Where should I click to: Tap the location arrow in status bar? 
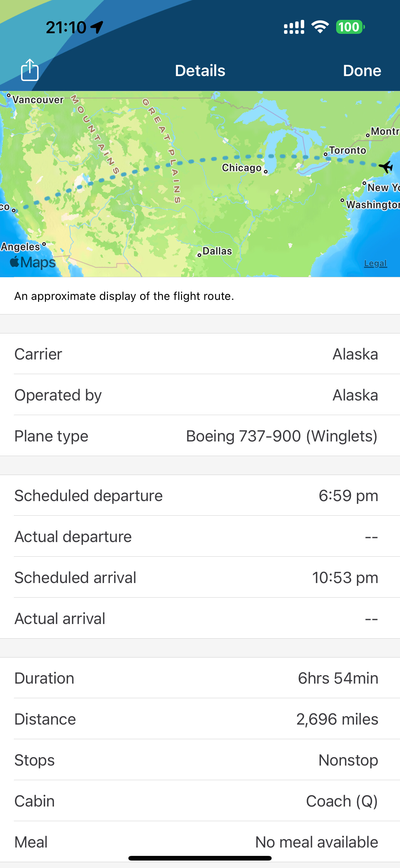pyautogui.click(x=97, y=27)
